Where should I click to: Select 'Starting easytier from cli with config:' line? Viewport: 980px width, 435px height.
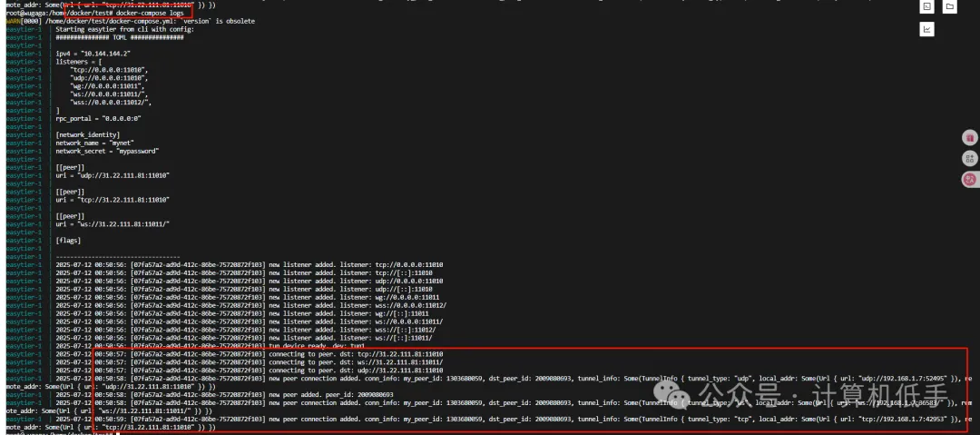(125, 29)
